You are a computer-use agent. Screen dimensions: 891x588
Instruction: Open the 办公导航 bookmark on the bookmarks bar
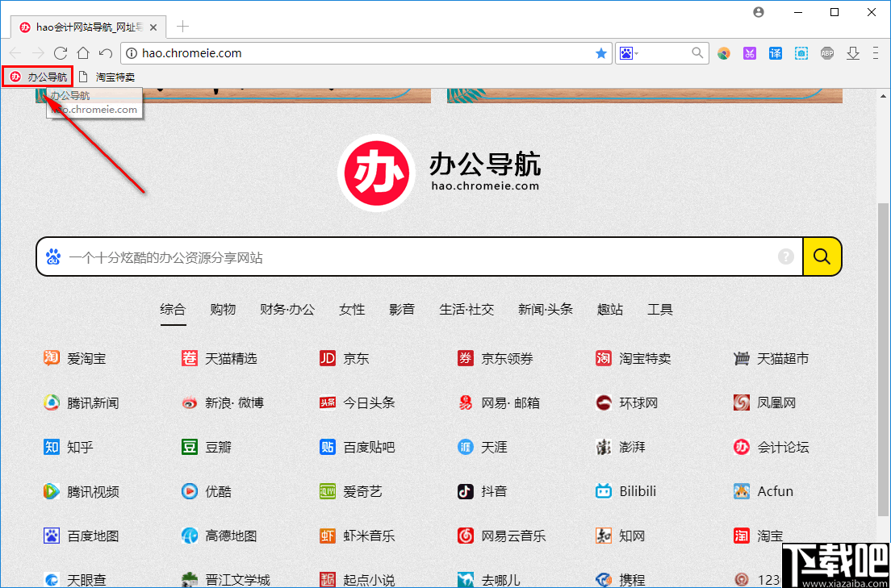[x=38, y=76]
